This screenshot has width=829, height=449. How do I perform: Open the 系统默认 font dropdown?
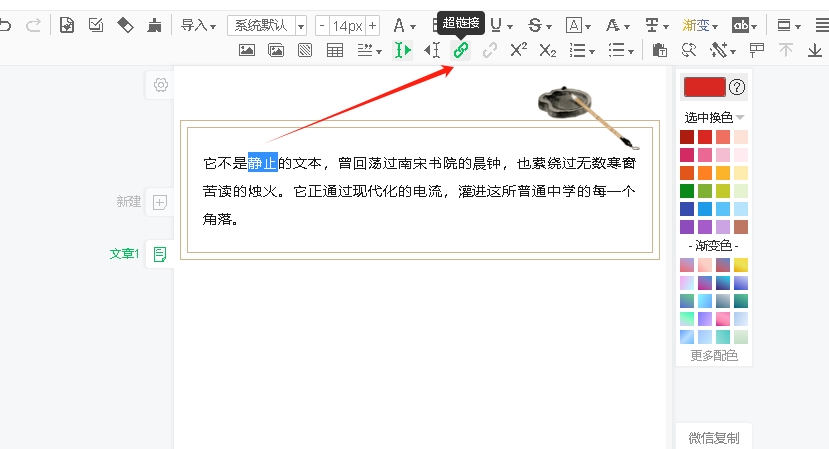tap(266, 25)
